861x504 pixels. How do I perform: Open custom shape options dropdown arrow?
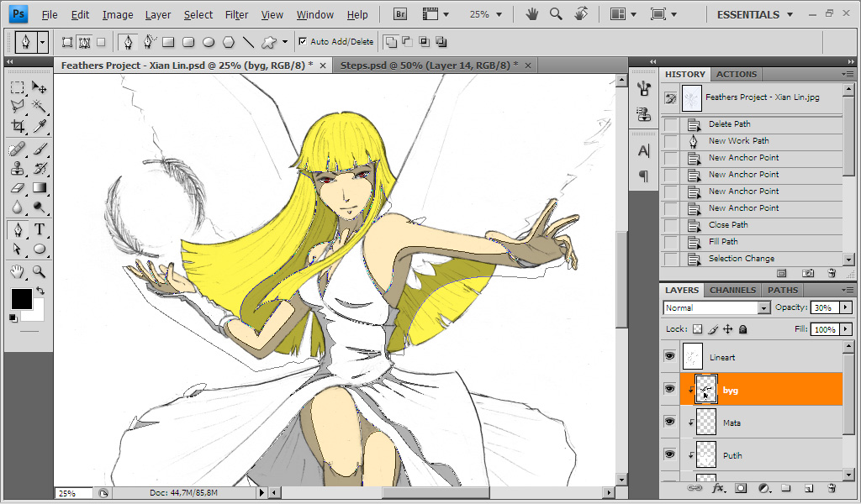[284, 42]
